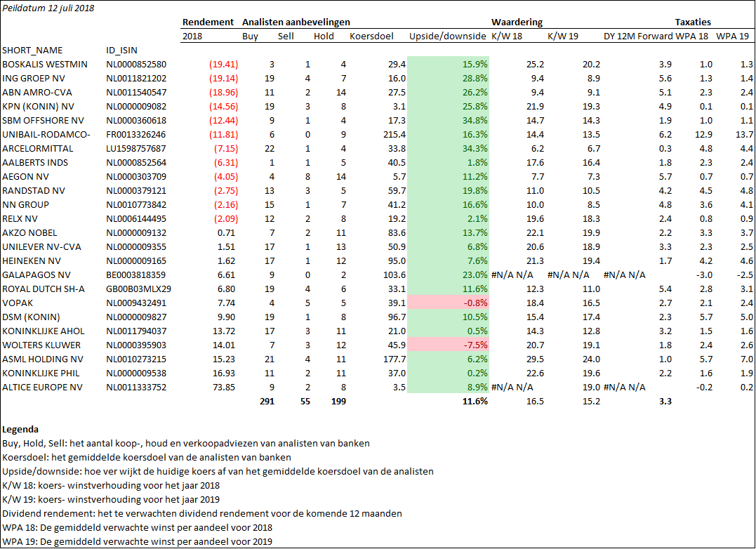Viewport: 756px width, 549px height.
Task: Click the 'Taxaties' group header
Action: (x=693, y=22)
